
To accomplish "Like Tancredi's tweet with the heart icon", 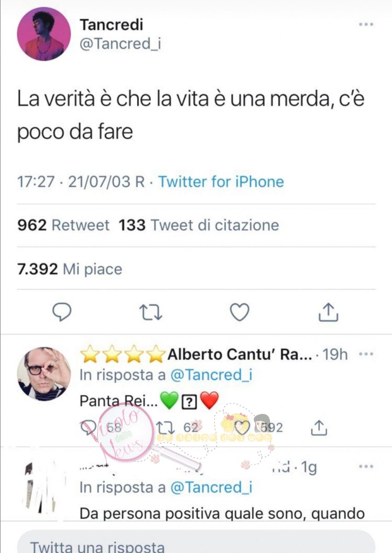I will [x=240, y=312].
